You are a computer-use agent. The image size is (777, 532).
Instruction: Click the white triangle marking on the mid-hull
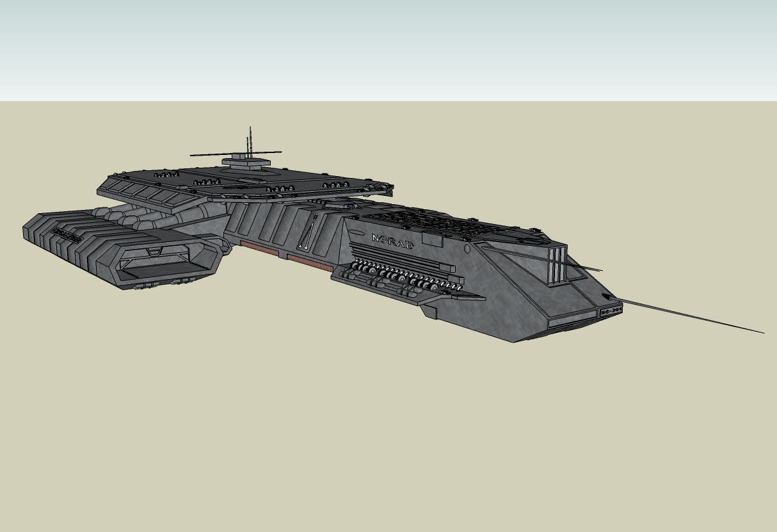[x=308, y=235]
